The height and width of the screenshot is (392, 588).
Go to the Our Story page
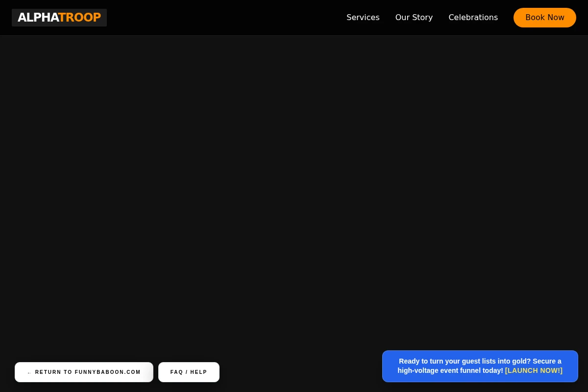414,18
